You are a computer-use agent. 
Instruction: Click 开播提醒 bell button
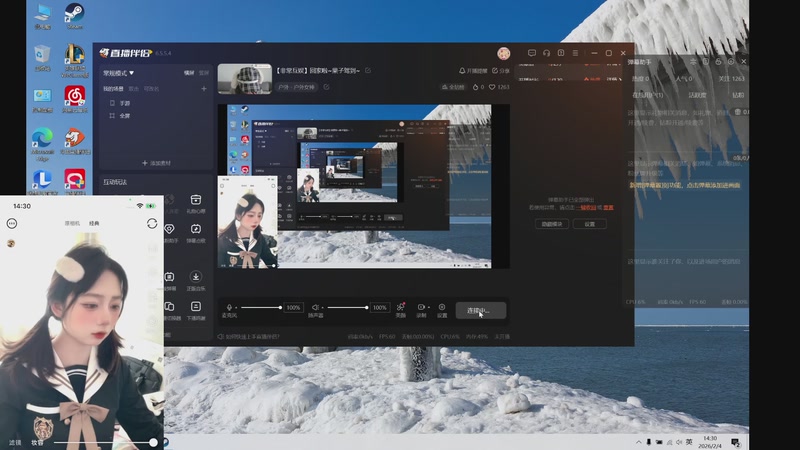473,71
